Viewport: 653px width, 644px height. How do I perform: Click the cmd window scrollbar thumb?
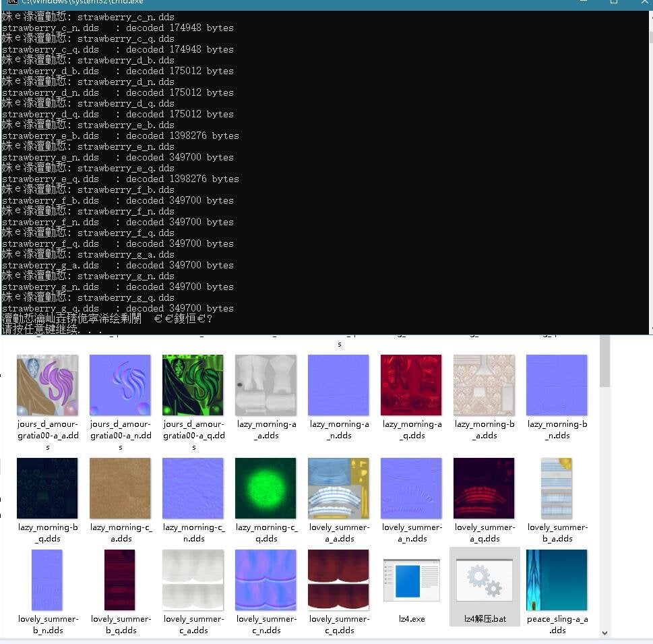coord(651,38)
